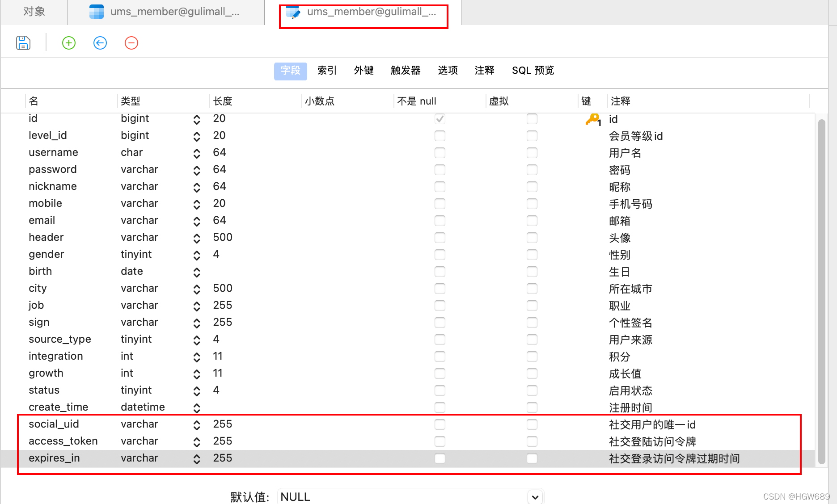Open the second ums_member@gulimall design tab

coord(363,12)
